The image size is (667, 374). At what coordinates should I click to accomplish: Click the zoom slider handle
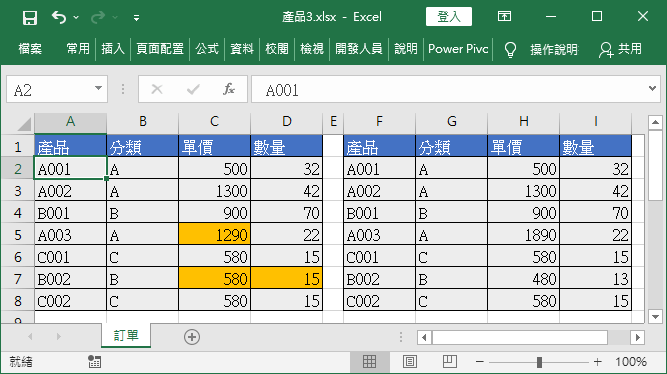point(539,362)
